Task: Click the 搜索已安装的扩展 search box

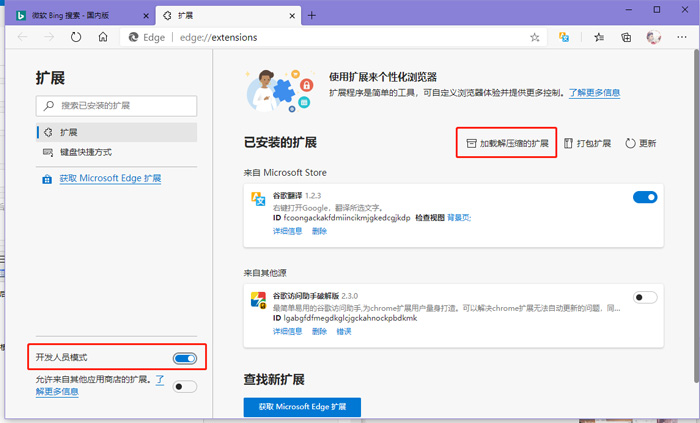Action: [117, 105]
